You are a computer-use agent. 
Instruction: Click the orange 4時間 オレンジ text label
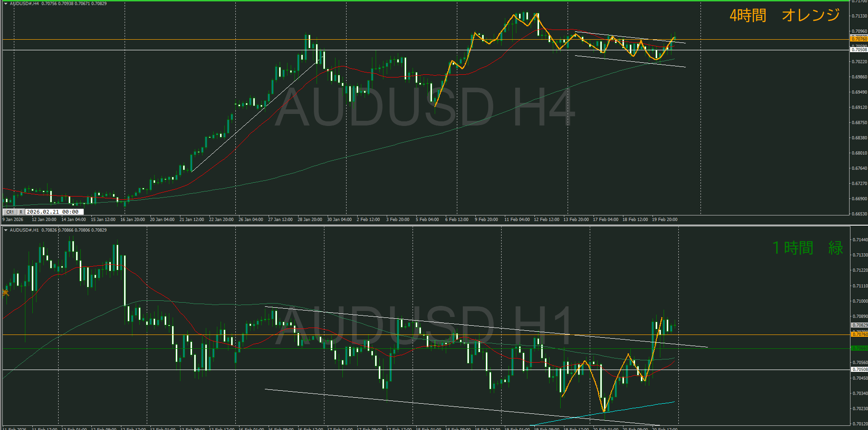coord(784,16)
